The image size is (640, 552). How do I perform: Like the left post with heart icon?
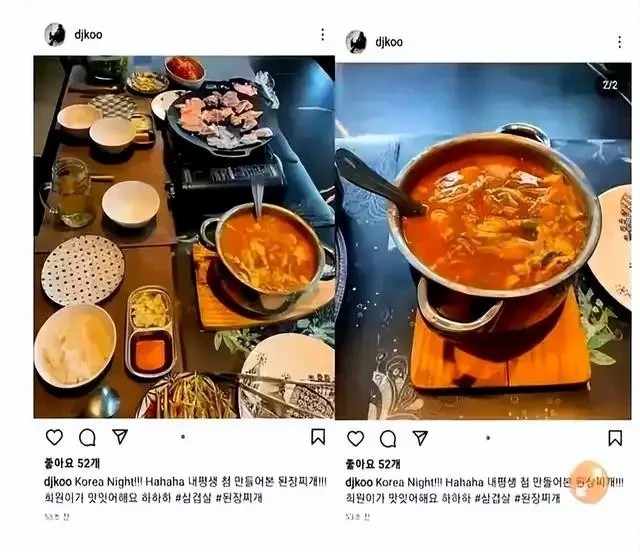click(54, 437)
